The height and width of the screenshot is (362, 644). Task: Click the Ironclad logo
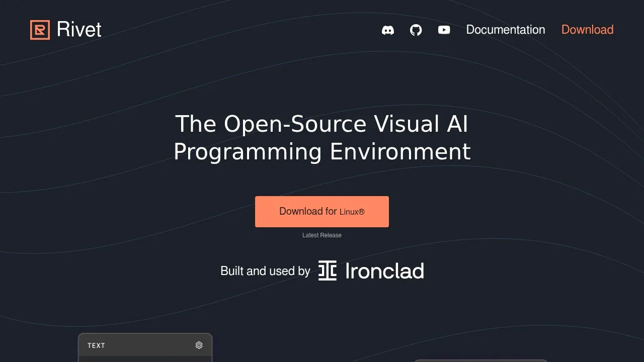(371, 271)
